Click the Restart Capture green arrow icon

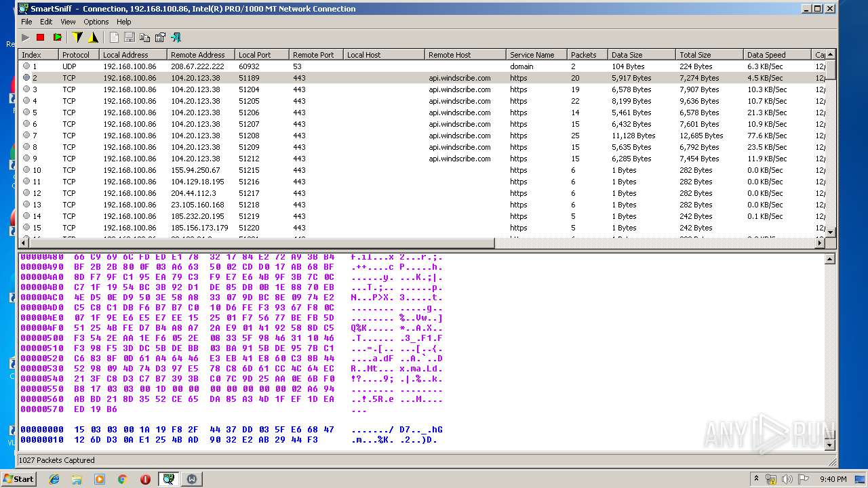(x=57, y=37)
